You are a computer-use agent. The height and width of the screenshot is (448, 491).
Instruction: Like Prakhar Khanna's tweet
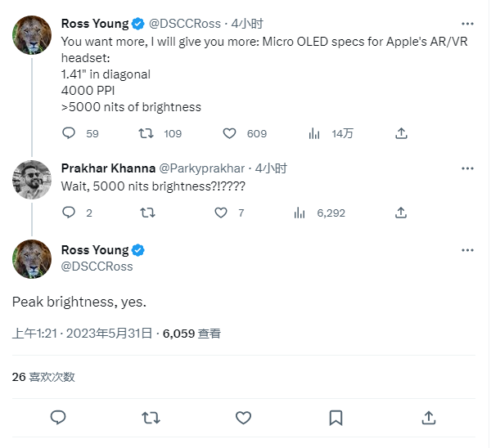[221, 213]
